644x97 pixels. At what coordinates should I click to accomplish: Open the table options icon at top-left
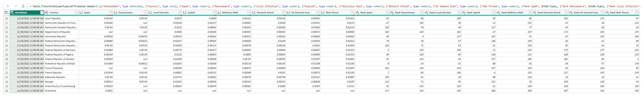pos(6,12)
